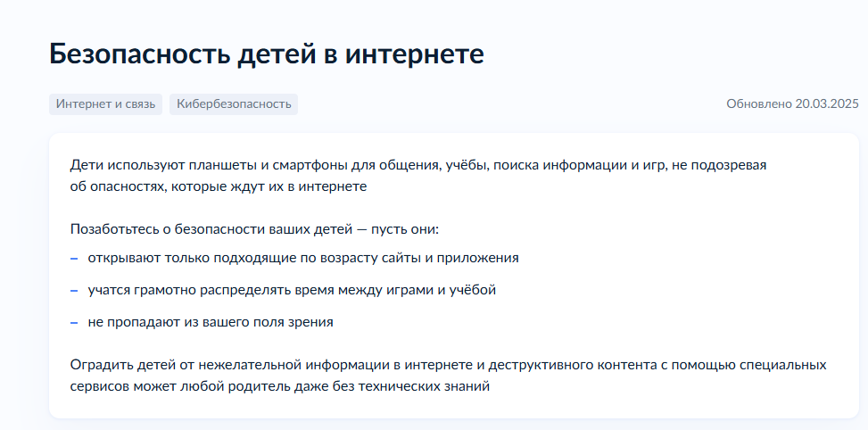Click the dash bullet before "учатся грамотно распределять"

click(74, 290)
